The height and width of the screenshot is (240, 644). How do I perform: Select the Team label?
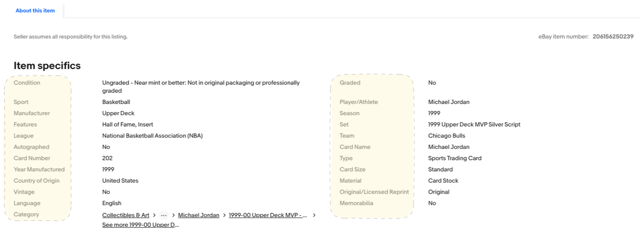pos(347,136)
